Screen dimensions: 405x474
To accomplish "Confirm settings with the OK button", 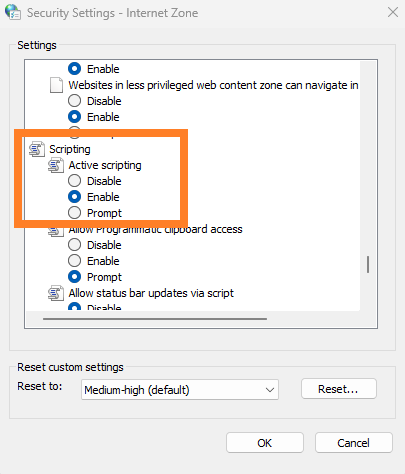I will click(265, 443).
